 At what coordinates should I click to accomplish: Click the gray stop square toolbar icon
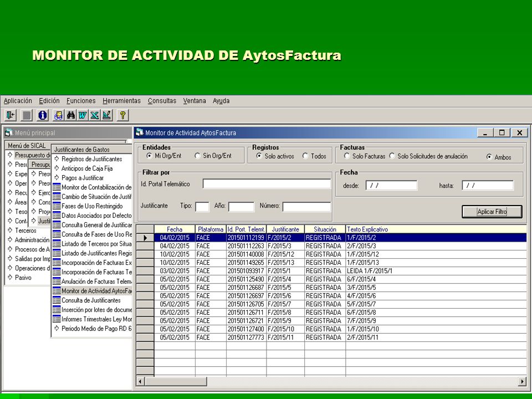point(27,115)
